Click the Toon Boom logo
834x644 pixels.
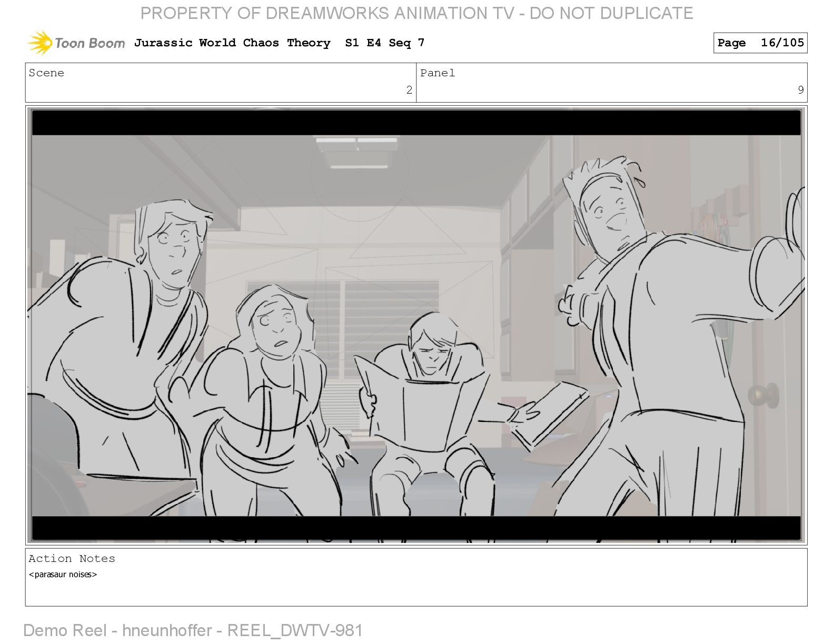pyautogui.click(x=76, y=43)
